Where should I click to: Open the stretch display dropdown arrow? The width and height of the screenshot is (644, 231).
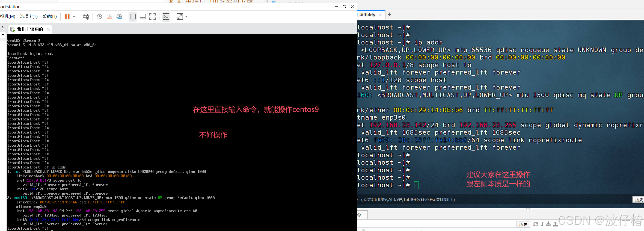coord(186,17)
